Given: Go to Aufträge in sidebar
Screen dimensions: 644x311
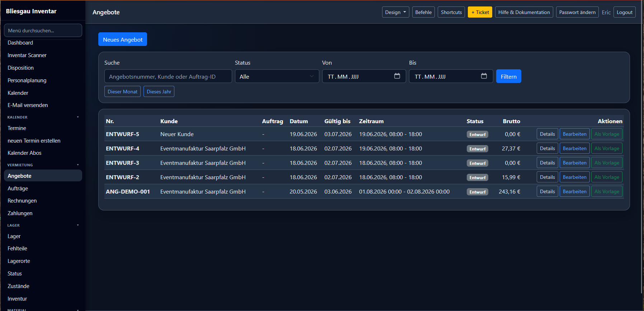Looking at the screenshot, I should [x=43, y=189].
